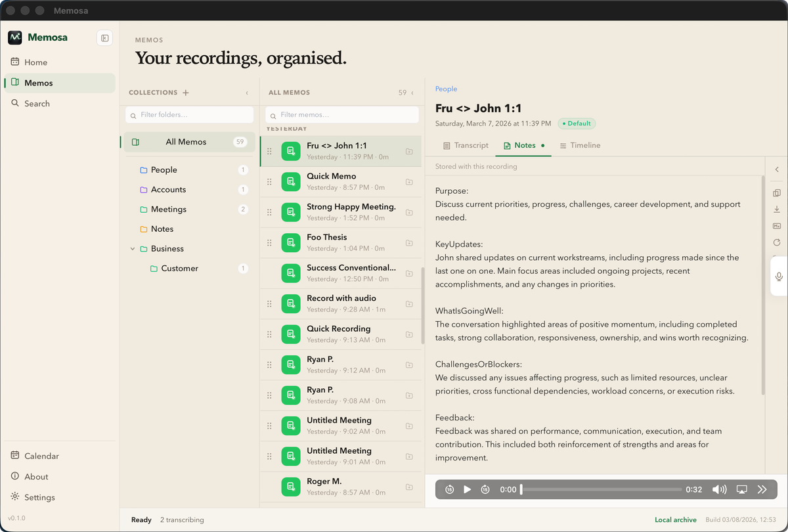The width and height of the screenshot is (788, 532).
Task: Switch to the Timeline tab
Action: click(x=580, y=145)
